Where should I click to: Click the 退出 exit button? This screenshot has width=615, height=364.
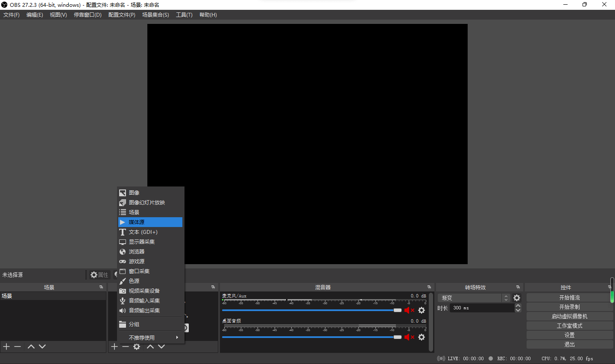[569, 344]
